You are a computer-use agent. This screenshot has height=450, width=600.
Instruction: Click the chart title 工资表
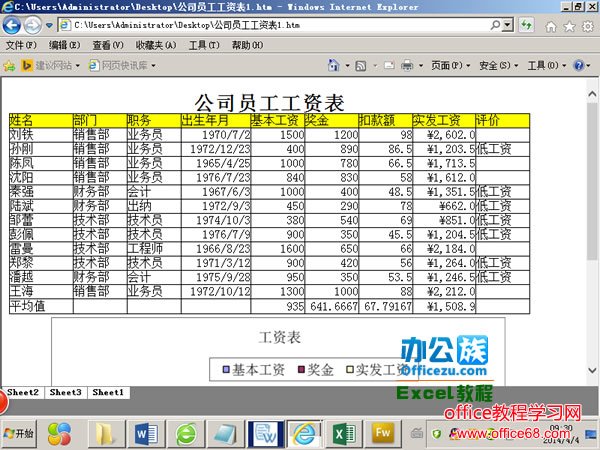[x=280, y=338]
